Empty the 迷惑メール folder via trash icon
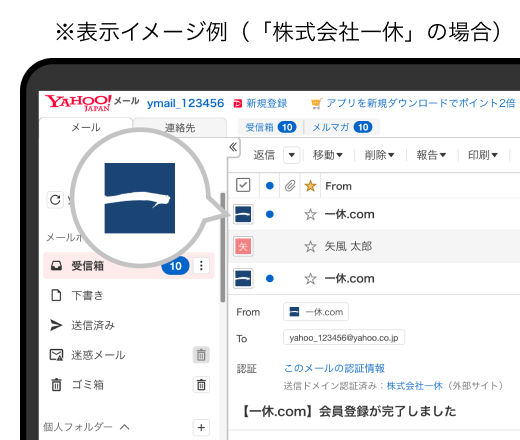The image size is (520, 440). tap(201, 355)
